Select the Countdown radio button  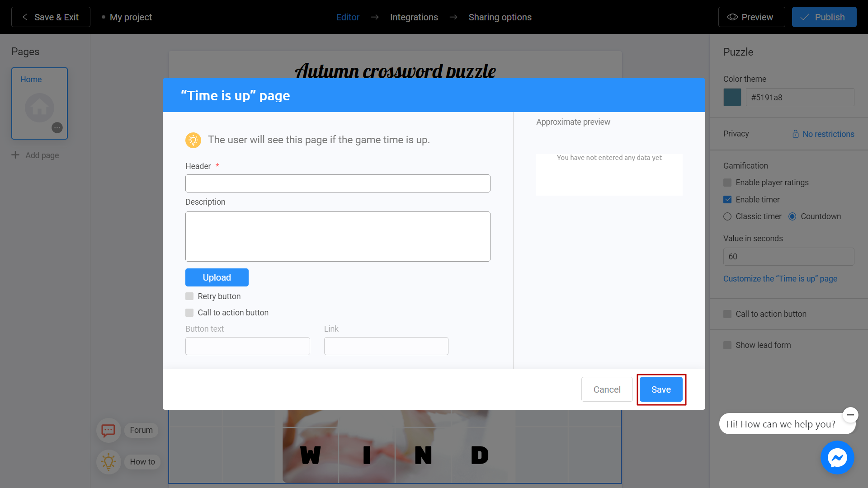coord(792,216)
